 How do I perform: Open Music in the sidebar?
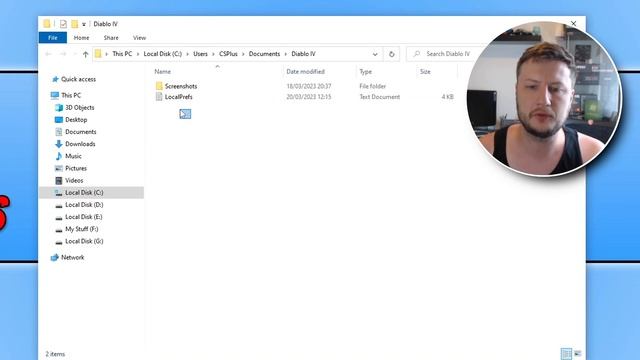pos(73,156)
